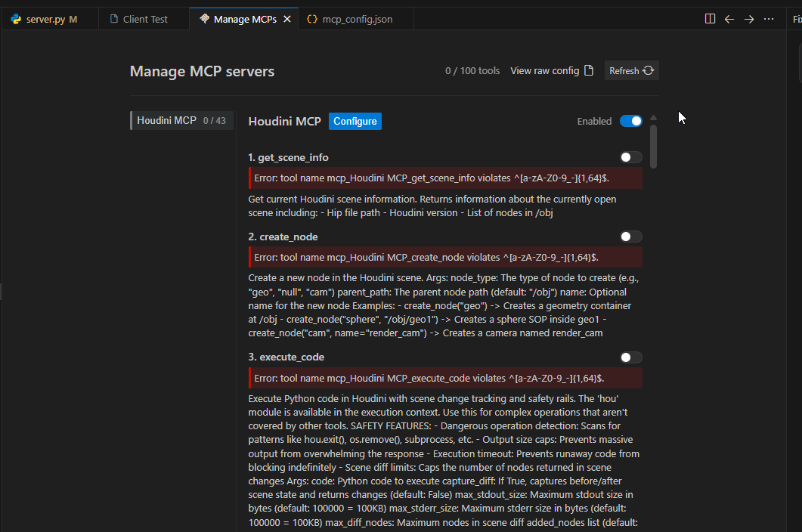Click the '2. create_node' tool name
Image resolution: width=802 pixels, height=532 pixels.
[283, 237]
